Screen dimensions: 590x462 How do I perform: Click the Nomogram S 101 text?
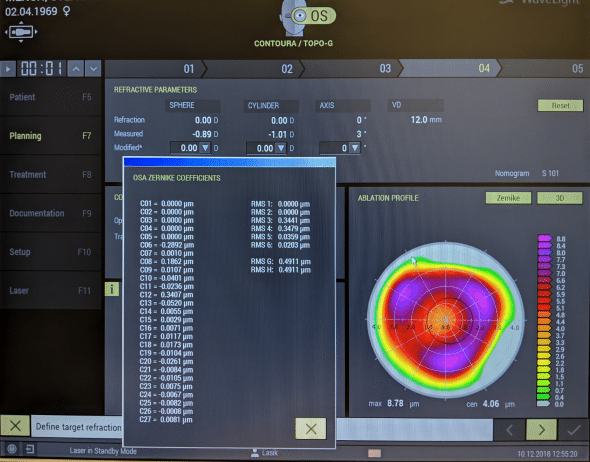[527, 173]
